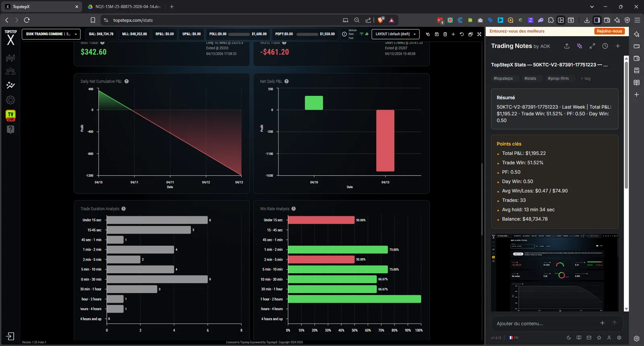Save the layout with the floppy icon
Image resolution: width=644 pixels, height=346 pixels.
coord(437,34)
